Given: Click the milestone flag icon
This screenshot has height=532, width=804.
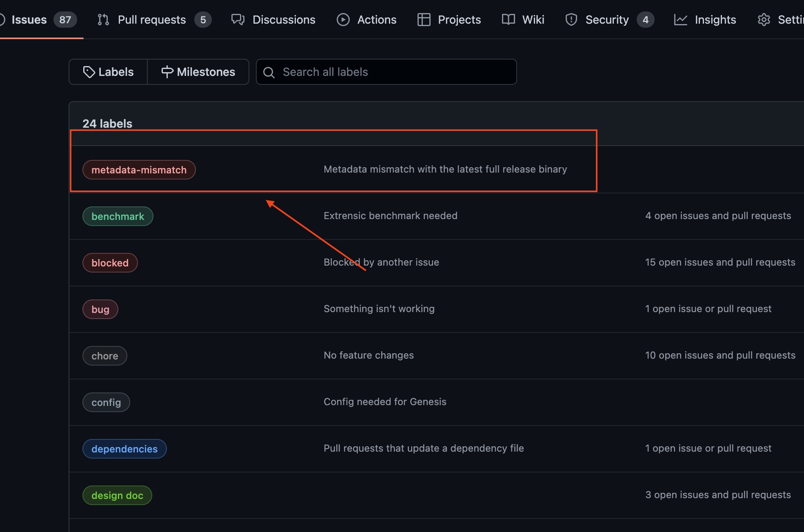Looking at the screenshot, I should pyautogui.click(x=167, y=72).
